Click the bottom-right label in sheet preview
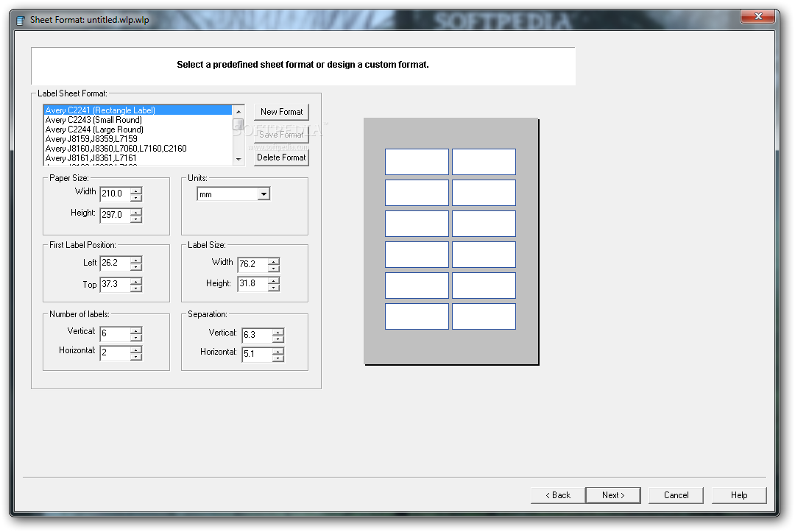The height and width of the screenshot is (532, 795). [x=484, y=316]
